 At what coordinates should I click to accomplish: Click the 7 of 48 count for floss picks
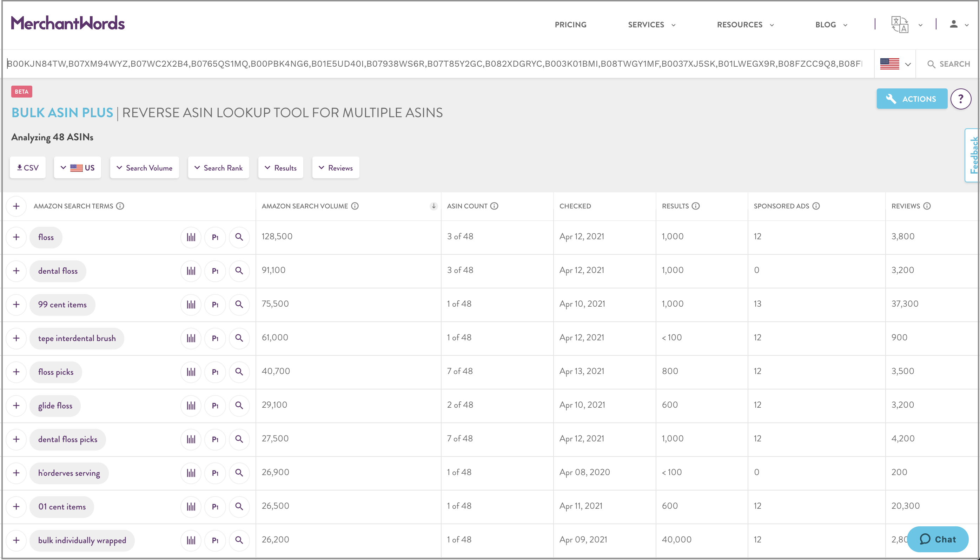[x=460, y=371]
